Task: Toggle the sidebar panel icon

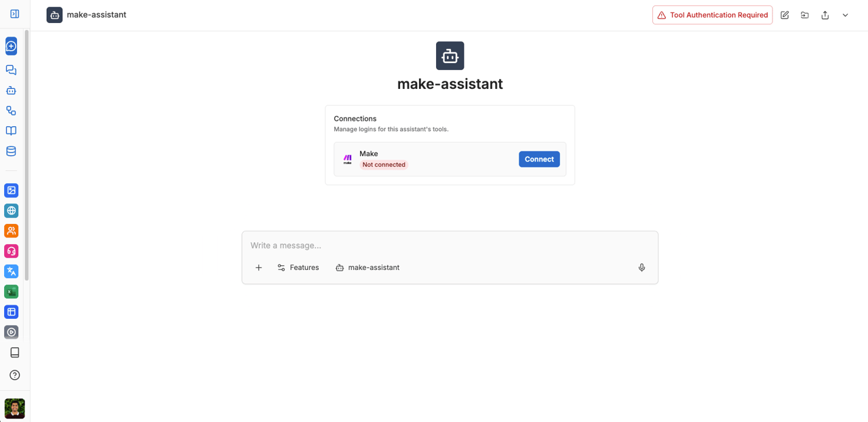Action: click(x=14, y=14)
